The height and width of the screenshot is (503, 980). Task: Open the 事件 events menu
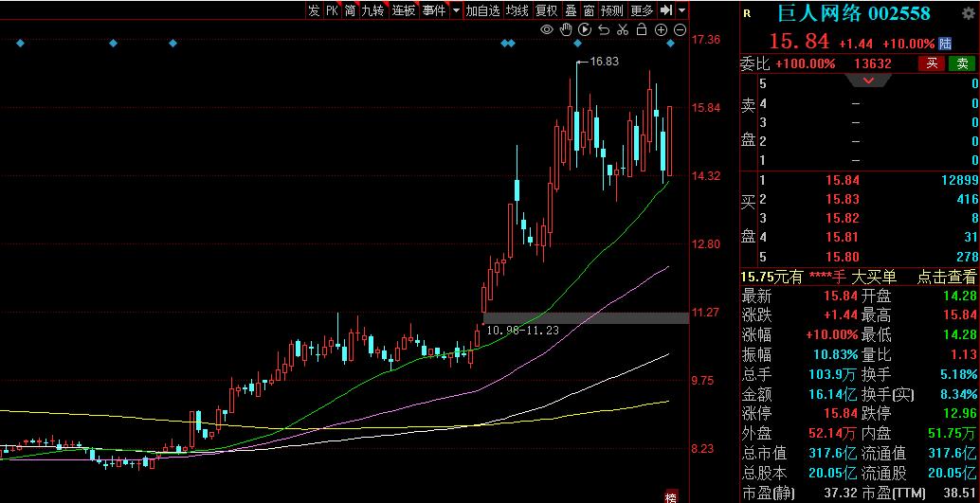click(434, 10)
